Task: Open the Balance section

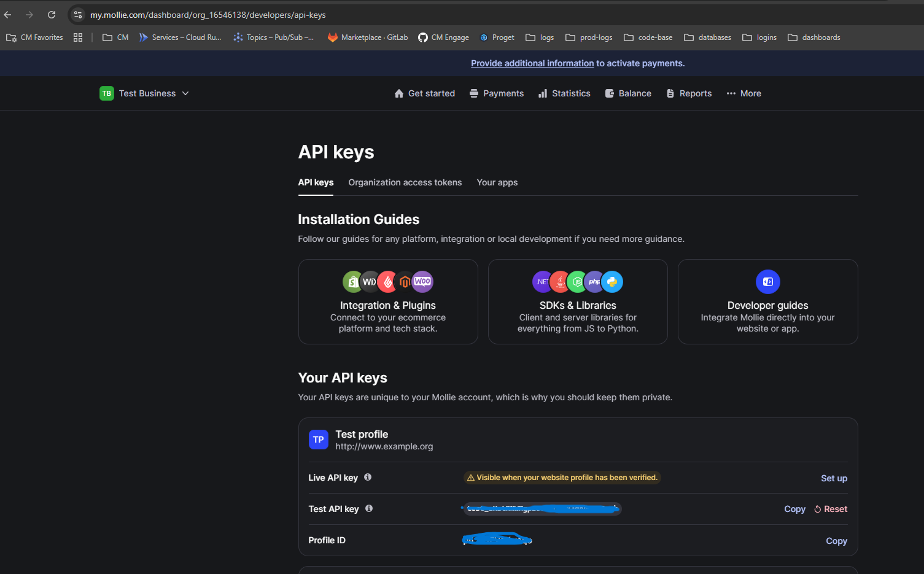Action: click(x=628, y=93)
